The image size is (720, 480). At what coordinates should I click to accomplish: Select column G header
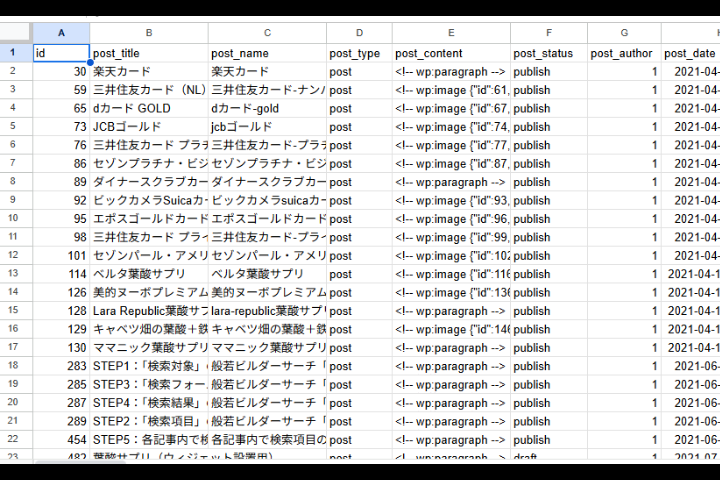click(624, 33)
